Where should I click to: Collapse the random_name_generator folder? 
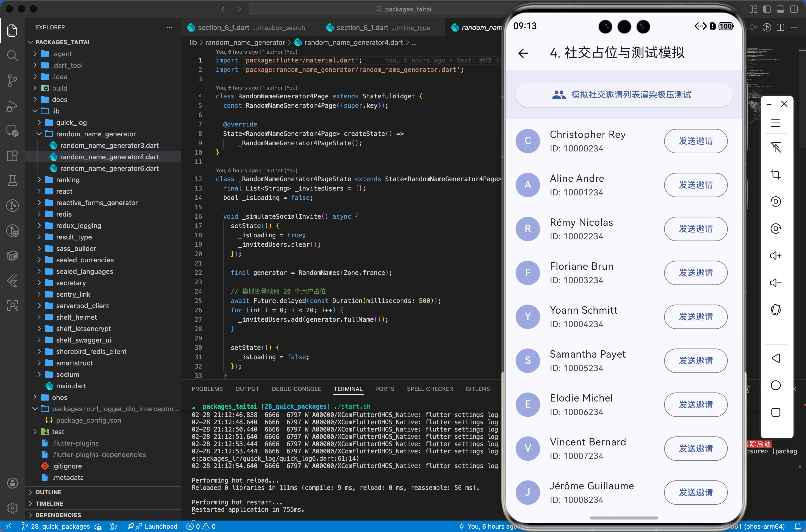[x=96, y=134]
